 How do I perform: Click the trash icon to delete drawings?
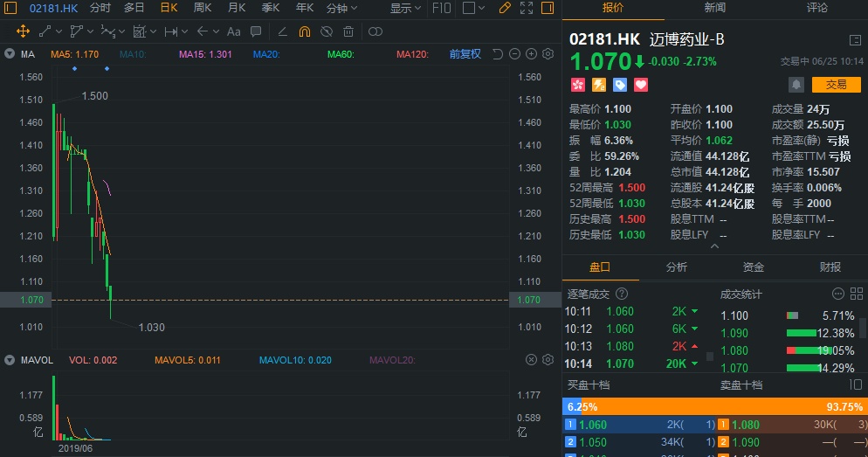(348, 31)
